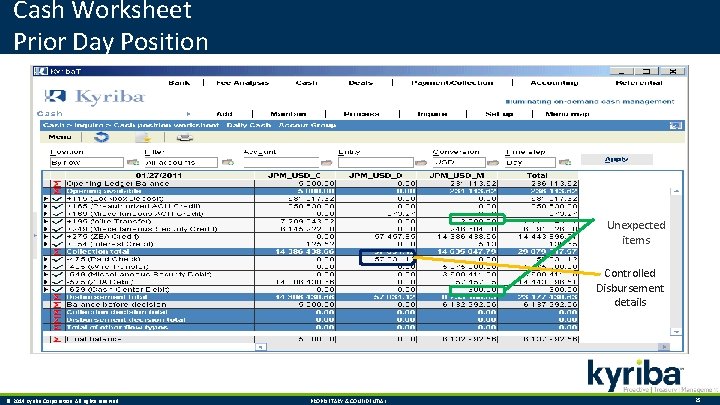This screenshot has height=405, width=720.
Task: Expand the ZBA Debit row
Action: click(x=45, y=282)
